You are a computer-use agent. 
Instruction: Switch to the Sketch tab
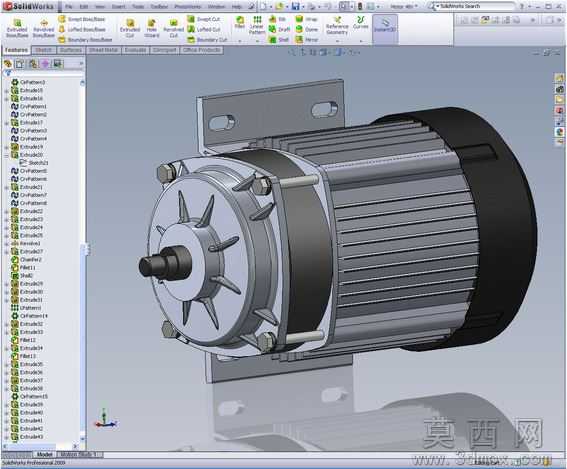[43, 50]
